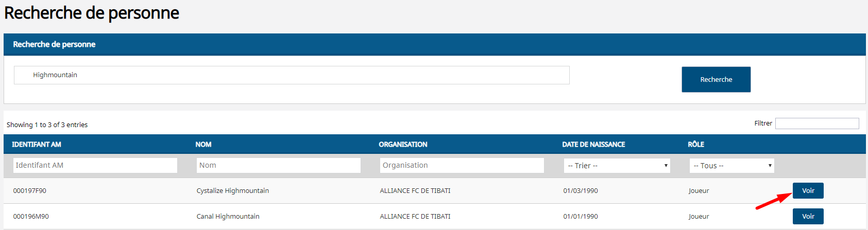The image size is (868, 230).
Task: Select the Cystalize Highmountain name cell
Action: click(232, 191)
